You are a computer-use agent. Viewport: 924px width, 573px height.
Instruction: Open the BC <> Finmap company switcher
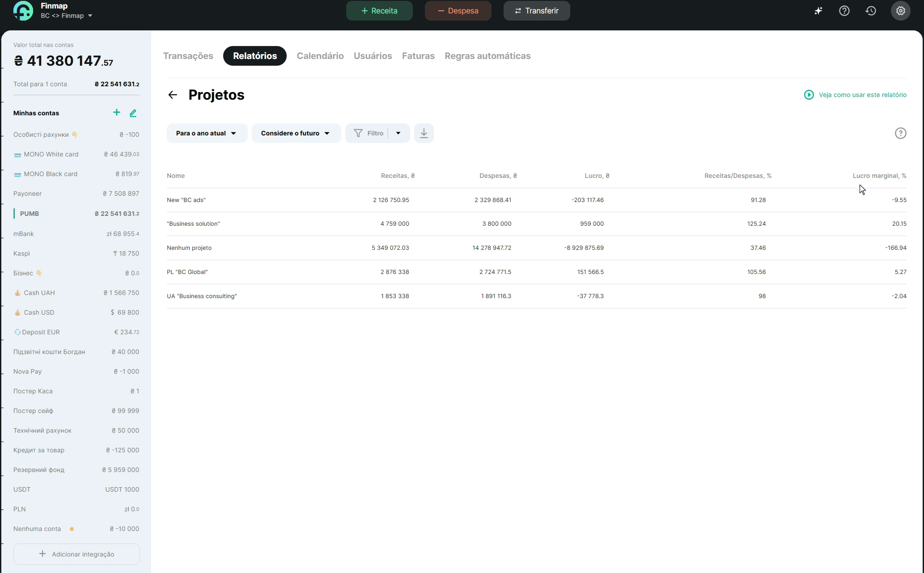point(66,16)
